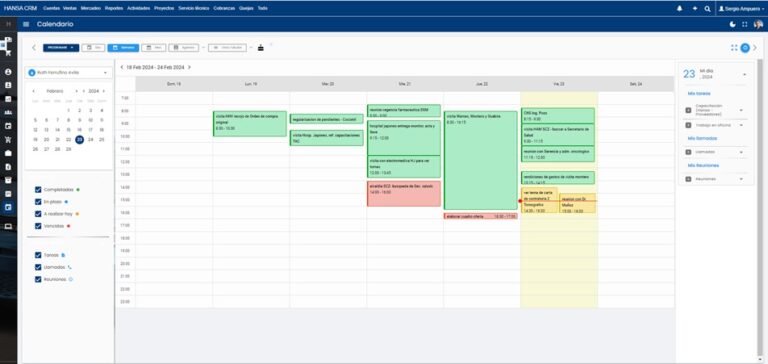Click the magnifier search icon in top bar
The image size is (768, 364).
pyautogui.click(x=707, y=8)
